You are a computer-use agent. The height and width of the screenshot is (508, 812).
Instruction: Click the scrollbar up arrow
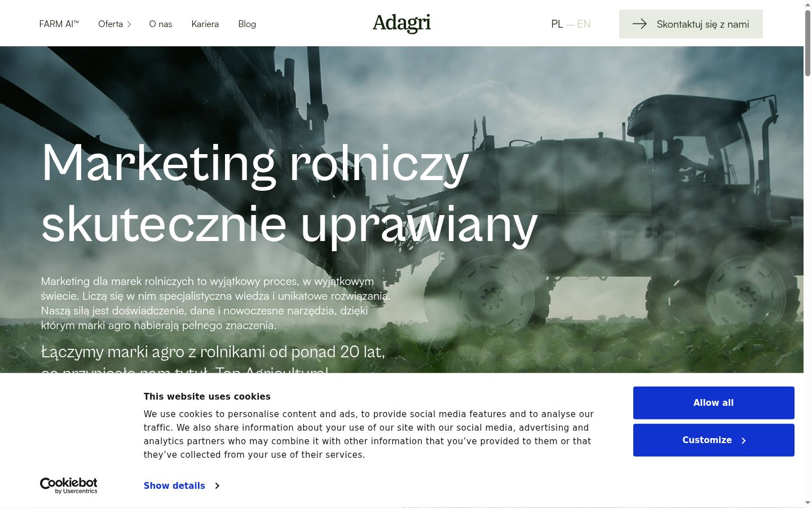pos(807,4)
